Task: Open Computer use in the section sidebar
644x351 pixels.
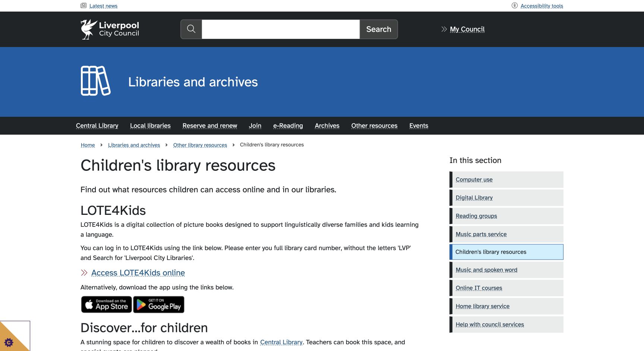Action: [x=506, y=179]
